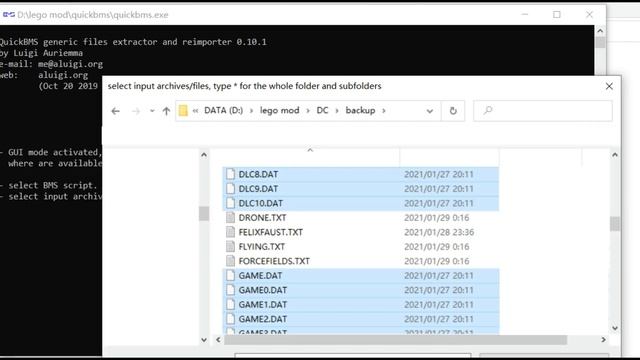The height and width of the screenshot is (360, 640).
Task: Click the file list vertical scrollbar thumb
Action: coord(615,224)
